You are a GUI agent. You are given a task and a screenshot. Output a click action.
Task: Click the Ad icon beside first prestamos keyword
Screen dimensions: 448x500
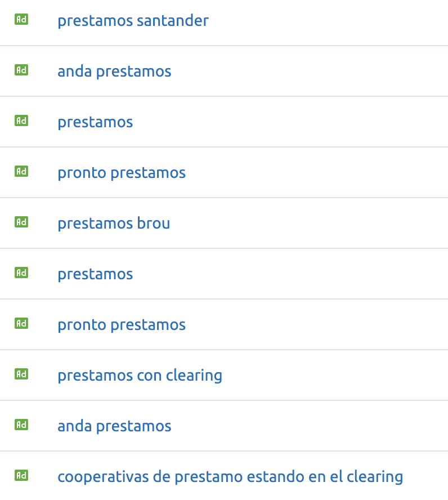[21, 120]
